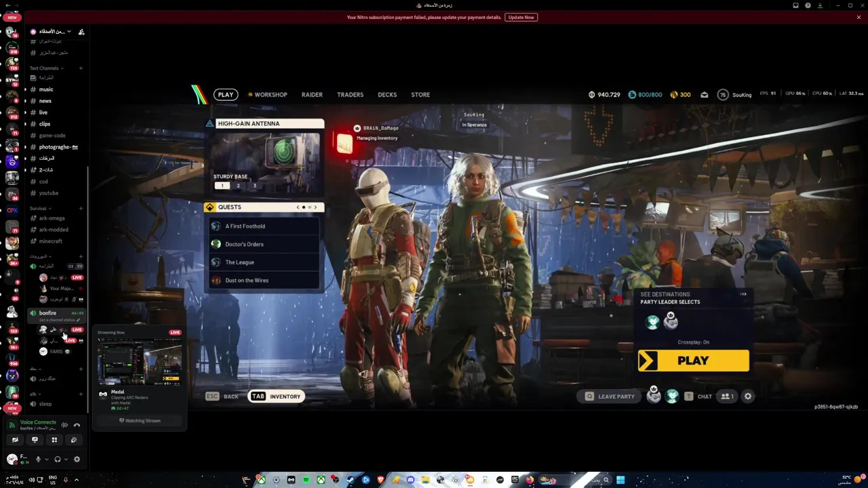The width and height of the screenshot is (868, 488).
Task: Go to next quests page arrow
Action: pyautogui.click(x=315, y=207)
